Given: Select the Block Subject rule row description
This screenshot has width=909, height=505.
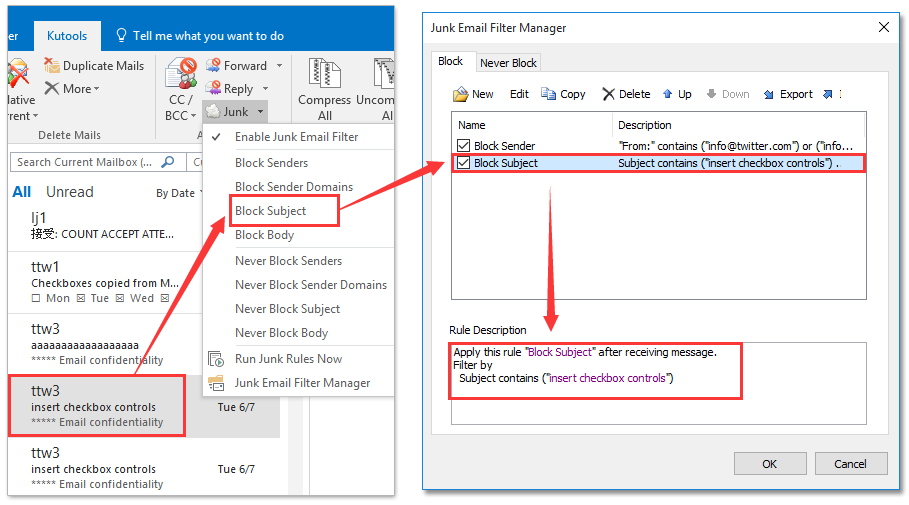Looking at the screenshot, I should 729,163.
